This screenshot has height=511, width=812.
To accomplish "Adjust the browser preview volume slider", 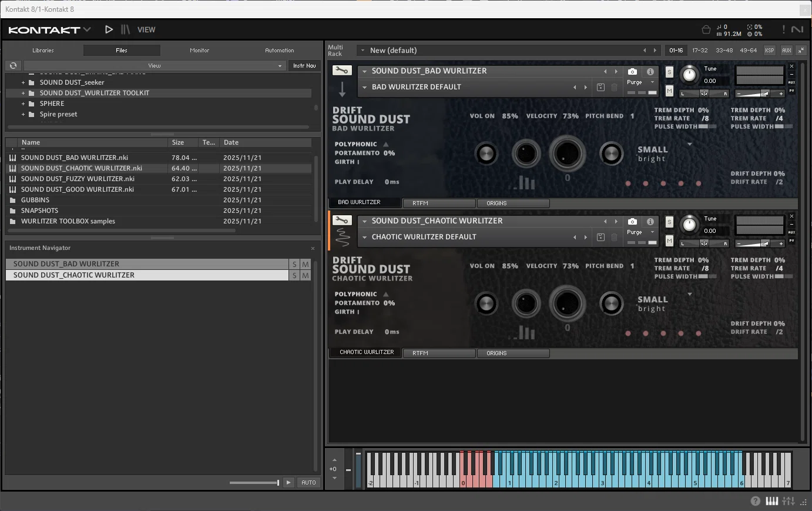I will (x=254, y=483).
